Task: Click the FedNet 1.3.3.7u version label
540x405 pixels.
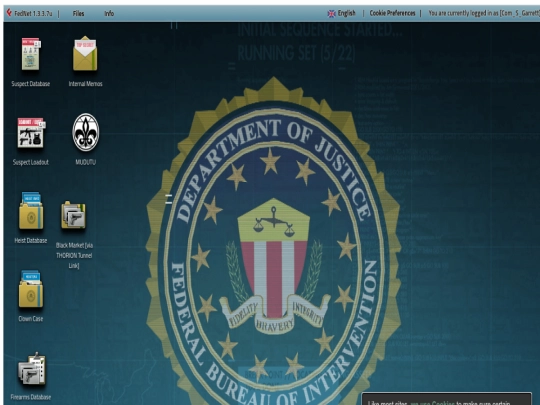Action: coord(33,13)
